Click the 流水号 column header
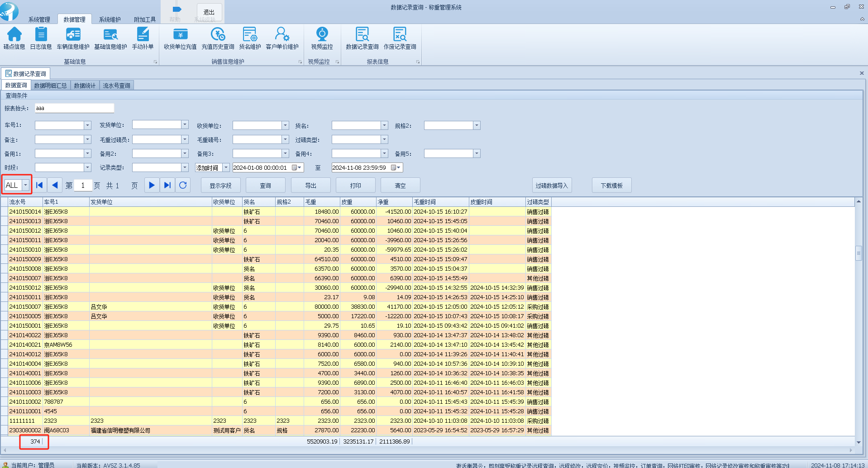868x468 pixels. click(x=25, y=202)
